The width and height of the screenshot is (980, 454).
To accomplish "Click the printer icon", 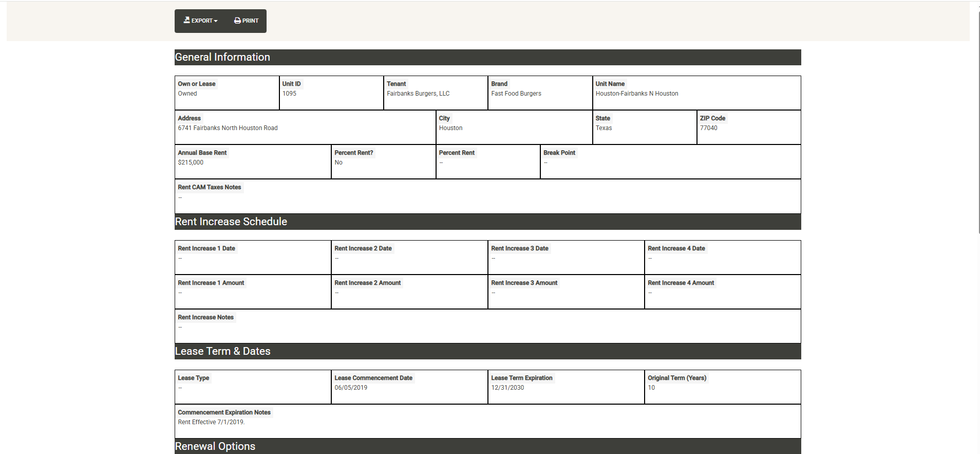I will pos(237,21).
